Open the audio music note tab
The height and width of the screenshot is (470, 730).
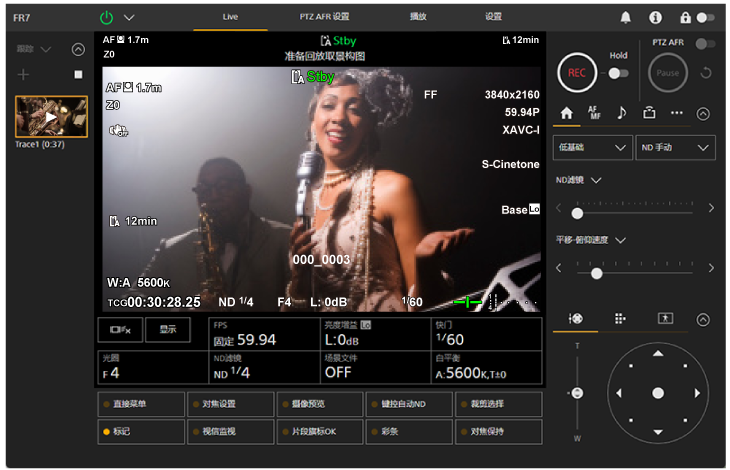(621, 113)
